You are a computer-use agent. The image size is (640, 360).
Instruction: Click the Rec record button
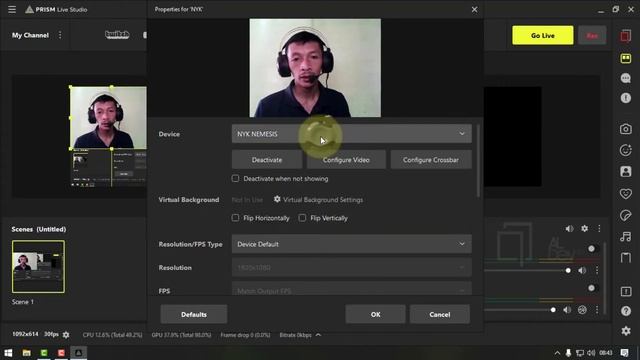[592, 36]
